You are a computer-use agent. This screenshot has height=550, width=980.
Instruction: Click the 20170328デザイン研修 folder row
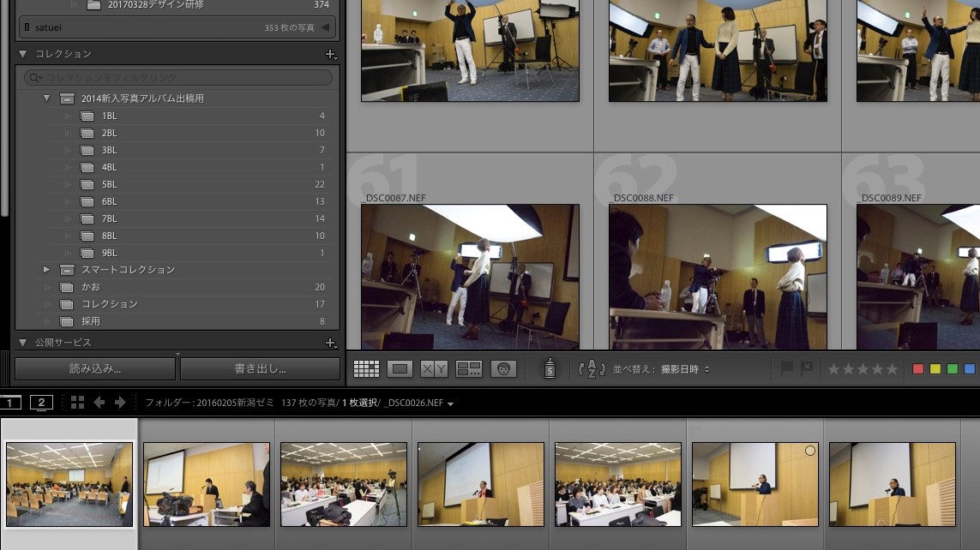178,5
